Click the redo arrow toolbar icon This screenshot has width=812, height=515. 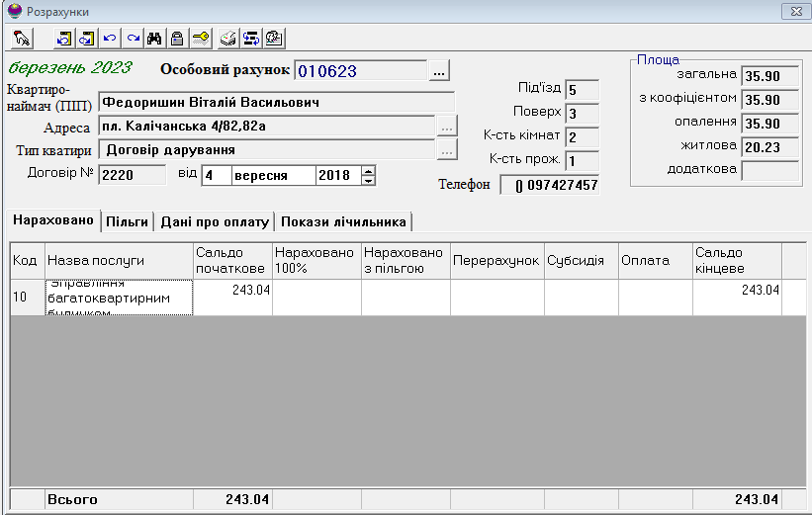132,39
